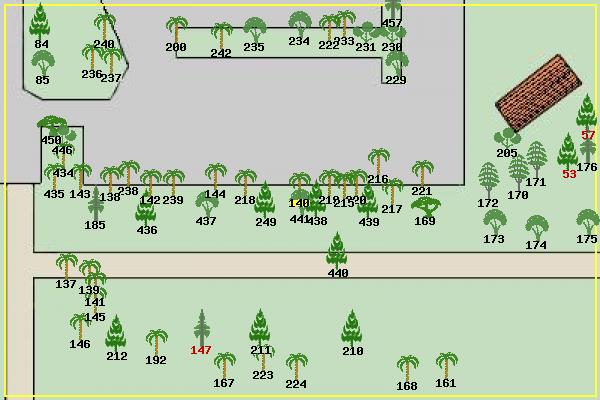Select palm tree number 192
This screenshot has height=400, width=600.
[156, 340]
